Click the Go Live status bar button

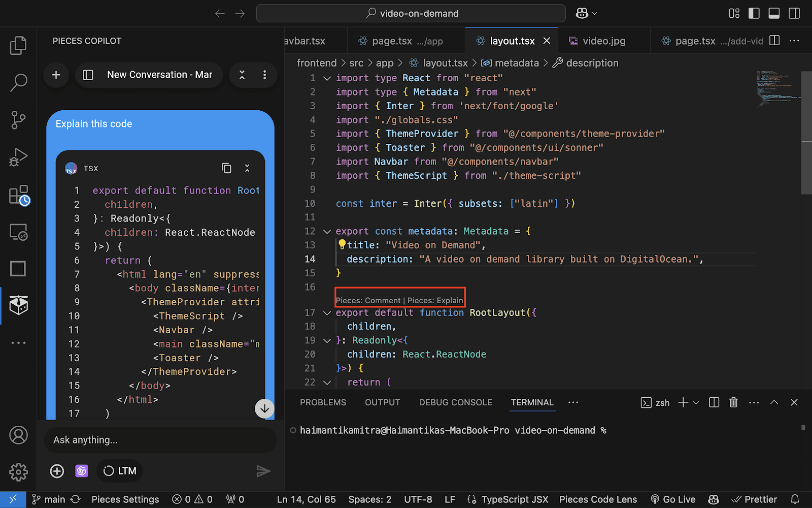click(673, 499)
